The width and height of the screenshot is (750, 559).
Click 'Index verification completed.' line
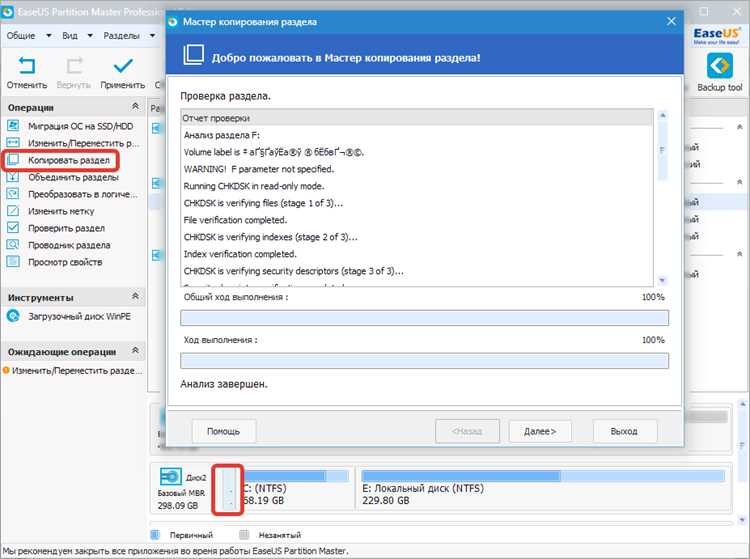coord(240,254)
